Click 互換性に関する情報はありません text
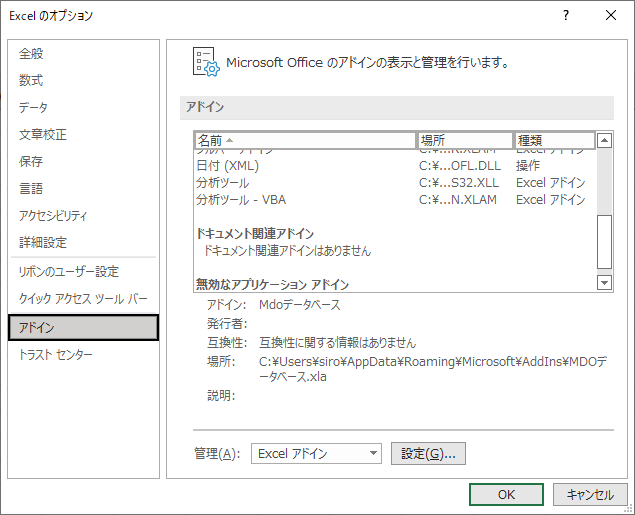Viewport: 635px width, 515px height. [x=337, y=343]
